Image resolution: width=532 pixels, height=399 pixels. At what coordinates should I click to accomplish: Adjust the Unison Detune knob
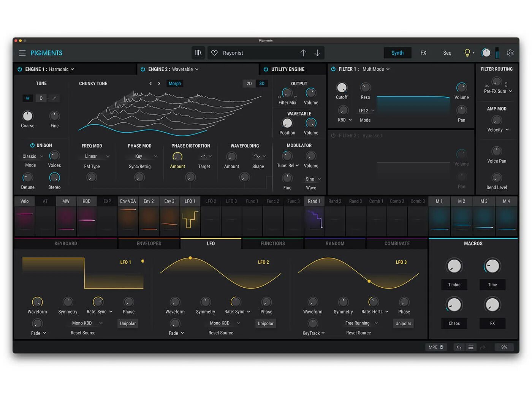[27, 177]
